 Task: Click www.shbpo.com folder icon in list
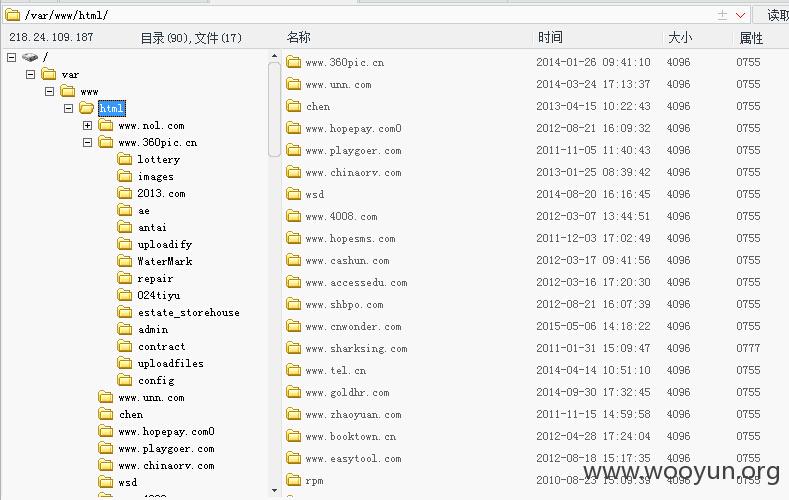293,304
